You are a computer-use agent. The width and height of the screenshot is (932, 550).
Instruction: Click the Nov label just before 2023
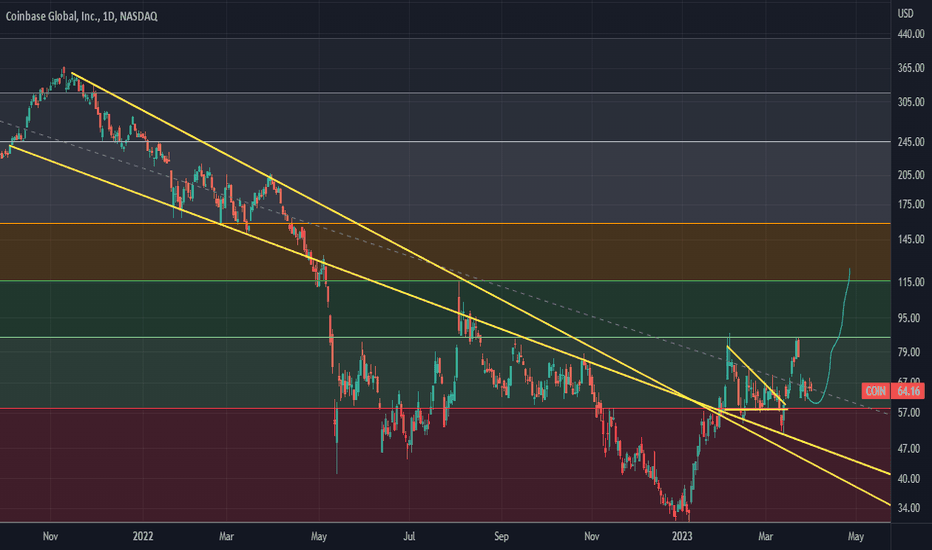591,536
